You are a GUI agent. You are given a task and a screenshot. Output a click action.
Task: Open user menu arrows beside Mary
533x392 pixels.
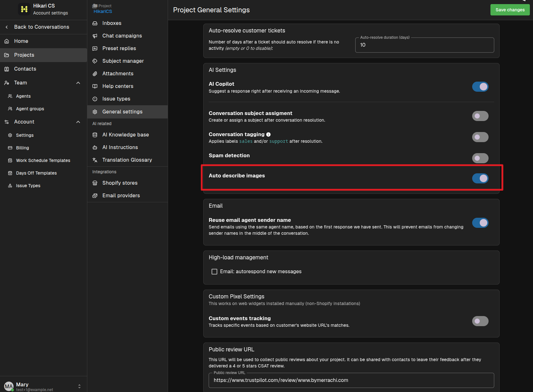coord(79,386)
